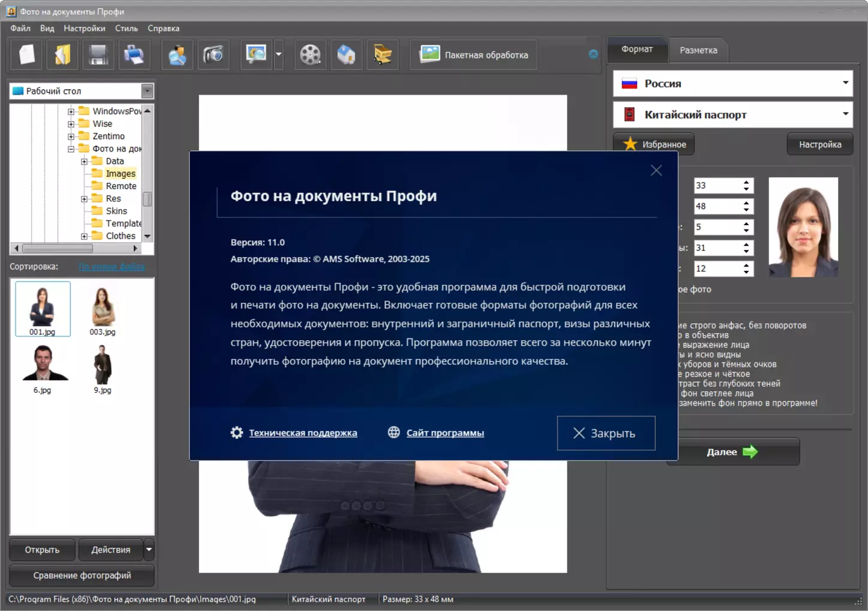Click the sort by file name link
The height and width of the screenshot is (611, 868).
112,267
